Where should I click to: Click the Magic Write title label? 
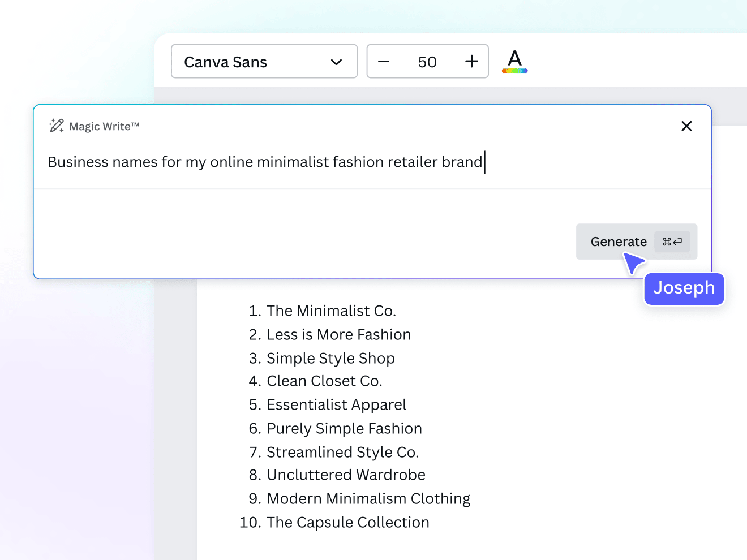click(104, 126)
